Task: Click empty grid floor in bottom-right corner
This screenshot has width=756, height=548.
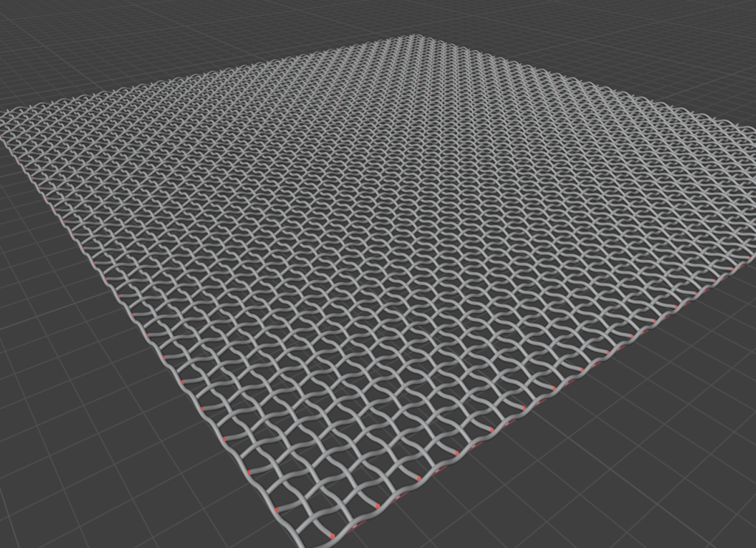Action: (x=664, y=480)
